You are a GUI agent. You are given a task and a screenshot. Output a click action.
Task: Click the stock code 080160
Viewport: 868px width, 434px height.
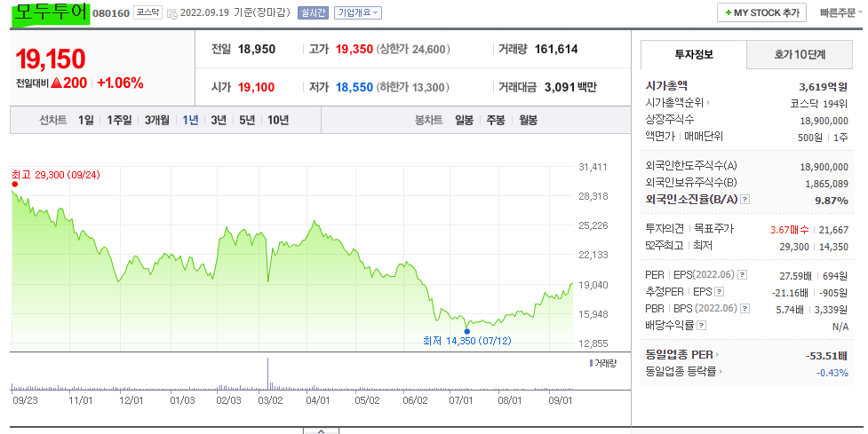click(111, 13)
